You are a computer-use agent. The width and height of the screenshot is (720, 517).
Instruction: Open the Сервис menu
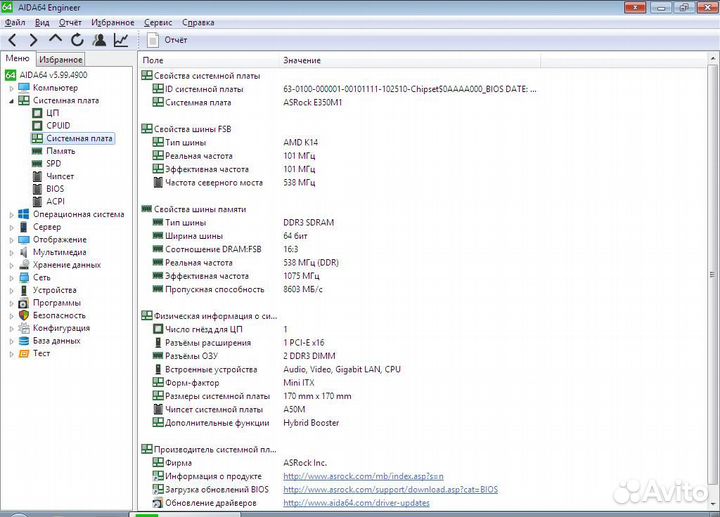coord(158,22)
